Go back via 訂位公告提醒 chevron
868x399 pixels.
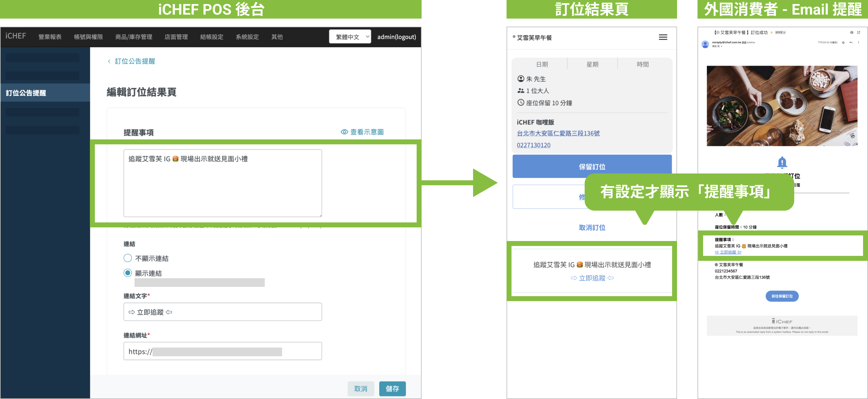109,61
